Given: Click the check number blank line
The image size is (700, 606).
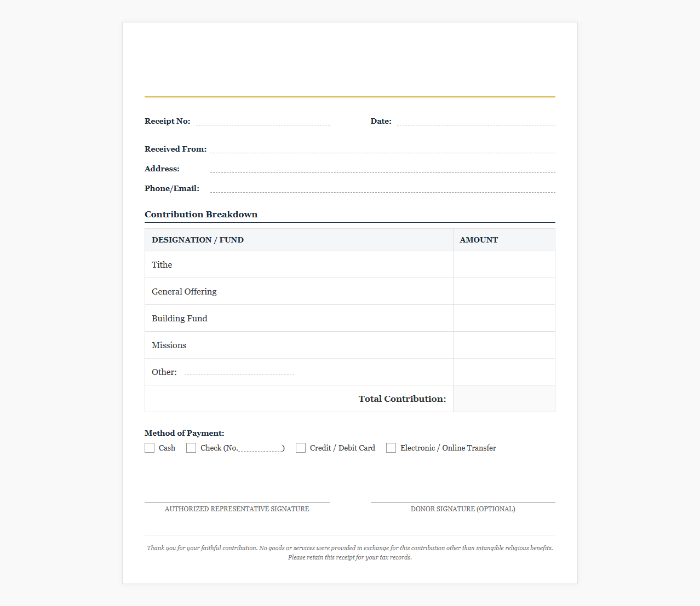Looking at the screenshot, I should [260, 448].
